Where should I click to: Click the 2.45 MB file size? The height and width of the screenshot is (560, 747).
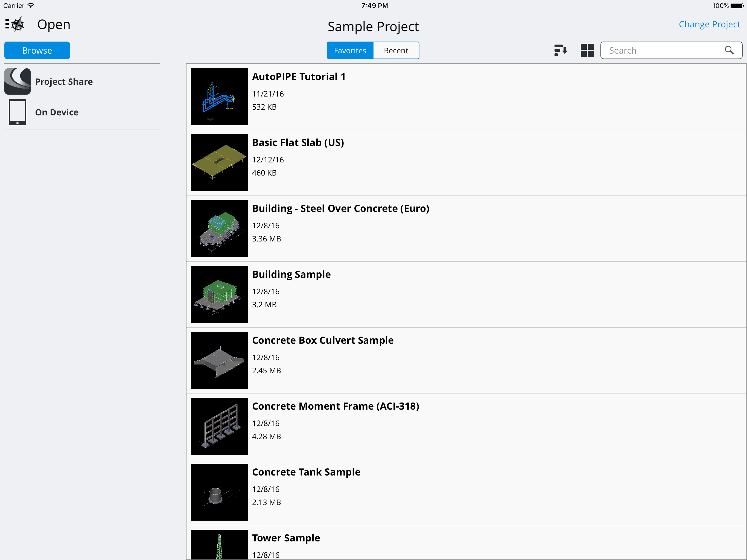point(266,370)
